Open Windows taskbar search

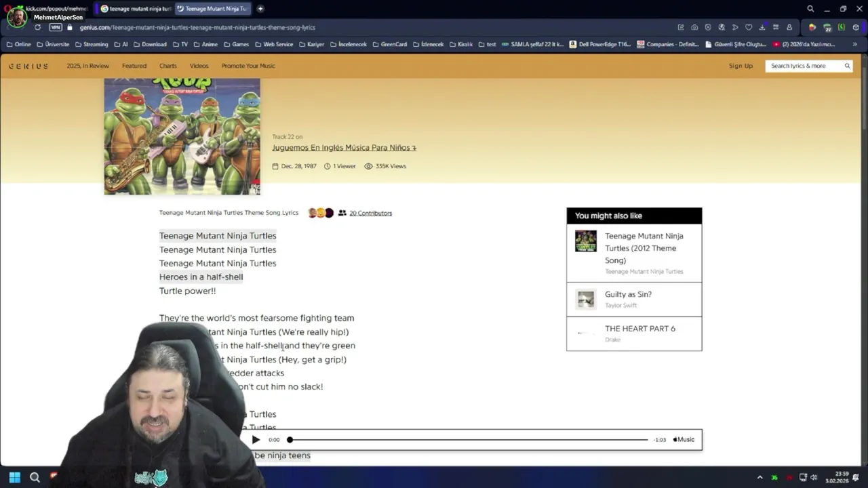[35, 477]
